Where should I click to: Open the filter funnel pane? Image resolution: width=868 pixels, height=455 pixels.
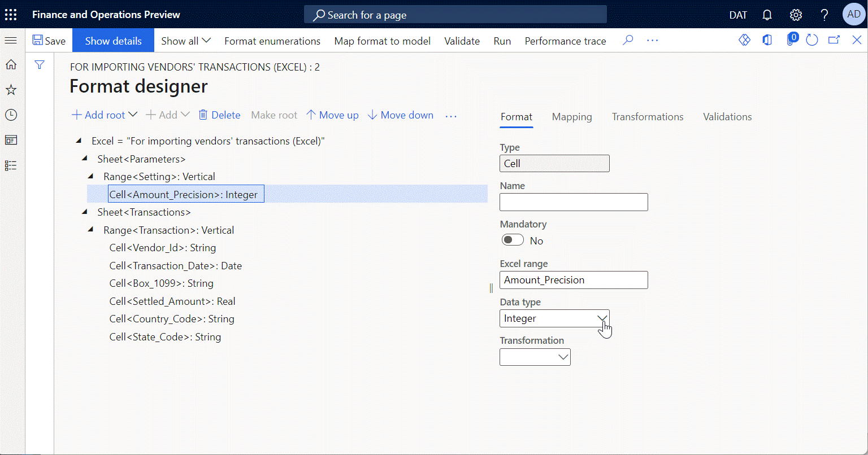40,65
